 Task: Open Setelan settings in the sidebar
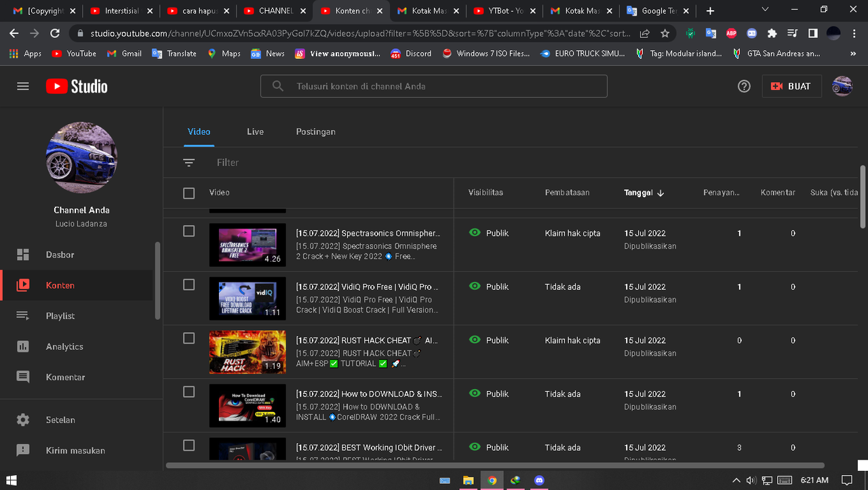pyautogui.click(x=77, y=420)
